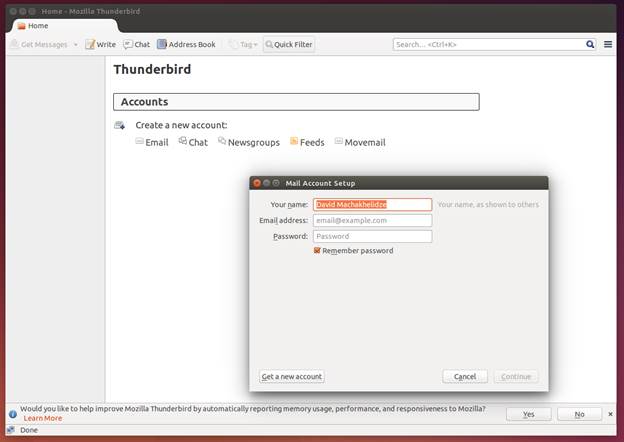Create a new Email account

pyautogui.click(x=152, y=142)
